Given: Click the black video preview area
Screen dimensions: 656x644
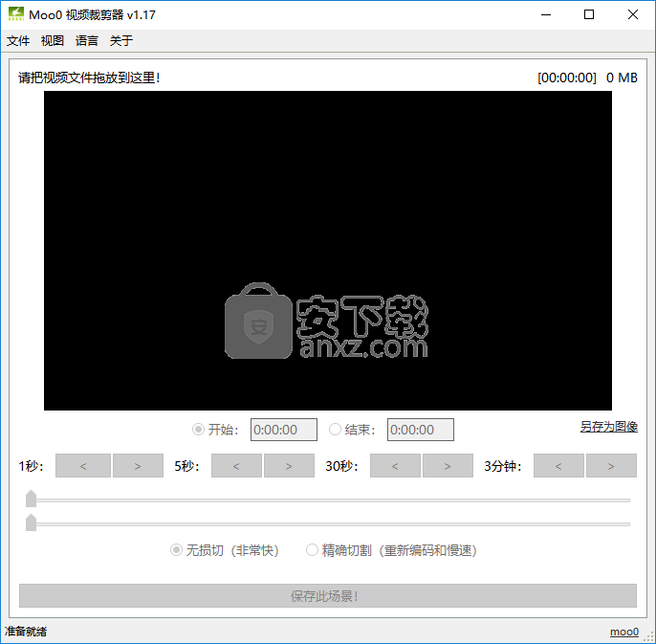Looking at the screenshot, I should pyautogui.click(x=328, y=251).
